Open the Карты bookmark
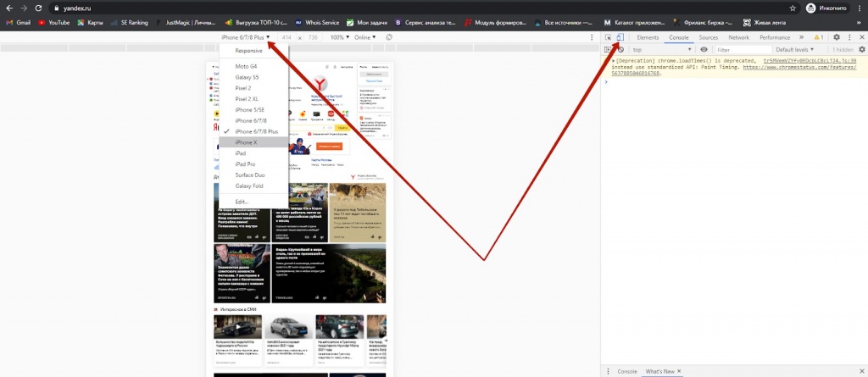 point(90,23)
